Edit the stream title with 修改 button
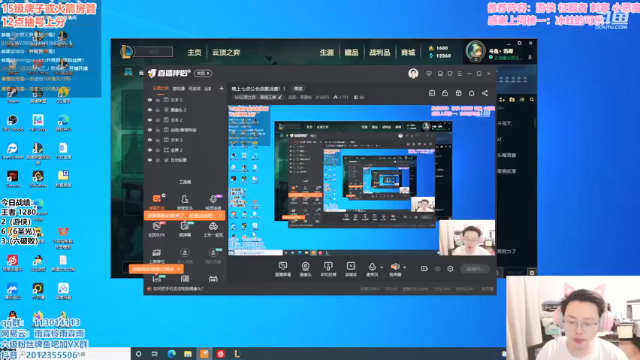This screenshot has height=360, width=640. (298, 89)
